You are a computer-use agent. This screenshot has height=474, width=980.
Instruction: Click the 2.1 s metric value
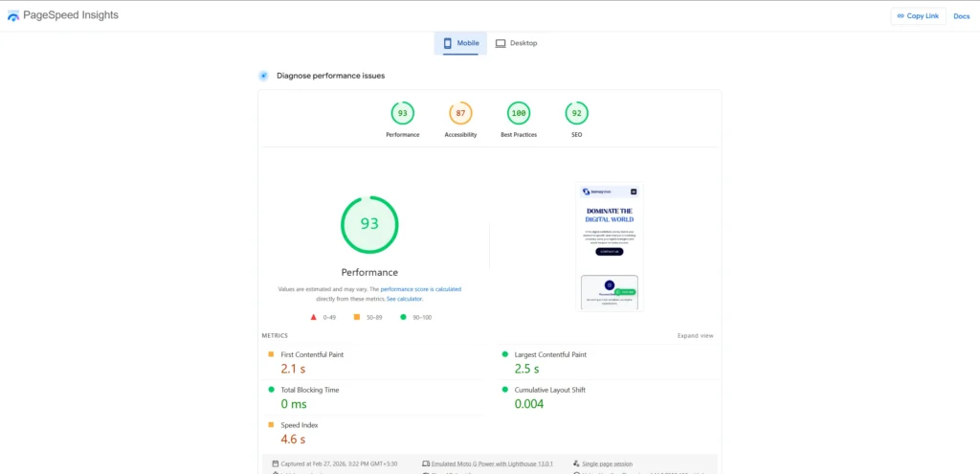tap(293, 369)
